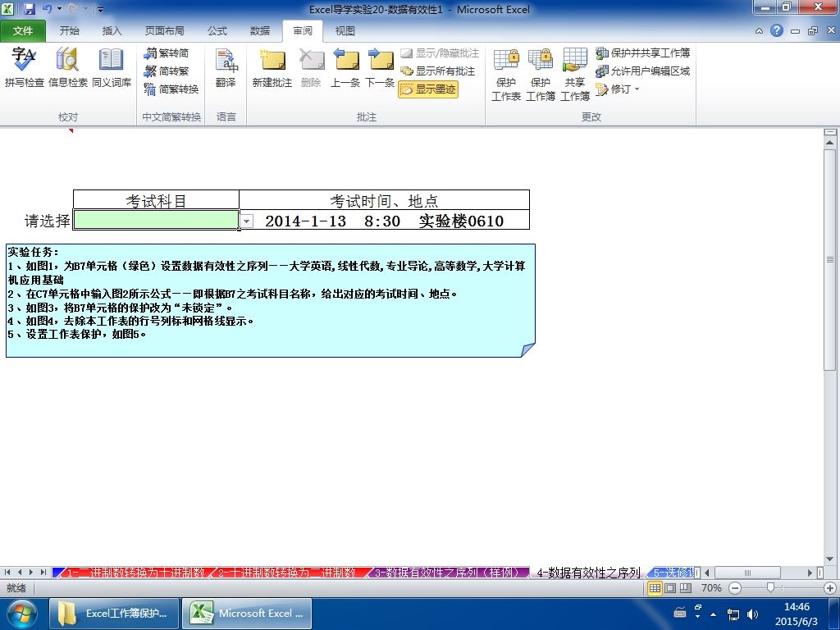Open the 文件 file menu
This screenshot has height=630, width=840.
click(23, 31)
